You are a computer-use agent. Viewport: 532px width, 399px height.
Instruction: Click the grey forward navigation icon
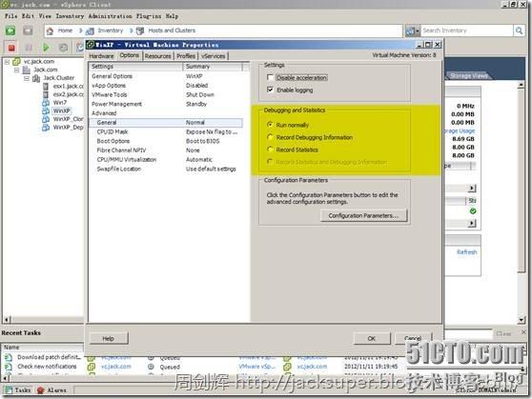[x=28, y=30]
